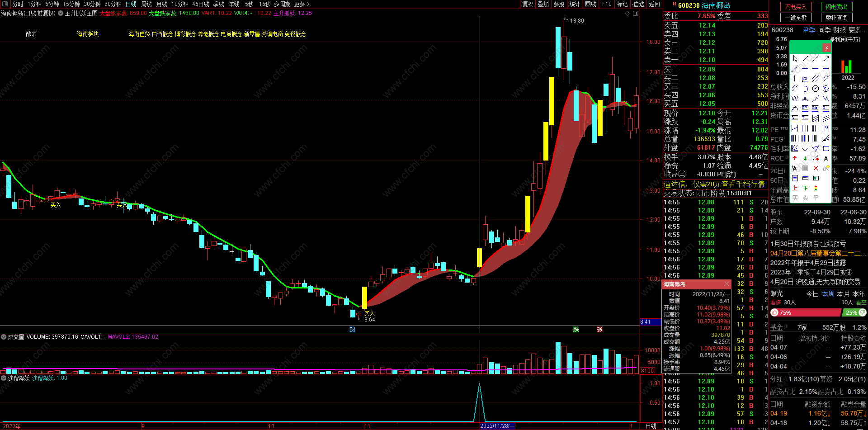
Task: Toggle the right side panel icon above chart
Action: click(x=636, y=14)
